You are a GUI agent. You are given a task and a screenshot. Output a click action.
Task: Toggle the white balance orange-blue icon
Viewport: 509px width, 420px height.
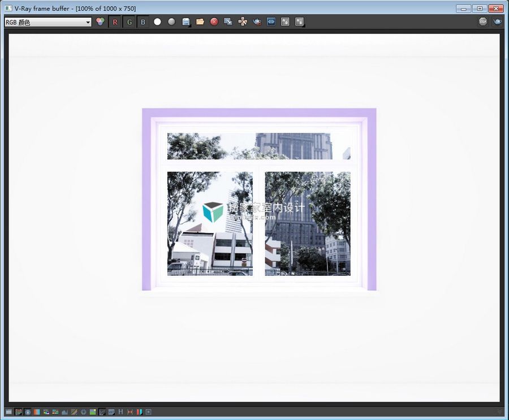click(x=37, y=412)
